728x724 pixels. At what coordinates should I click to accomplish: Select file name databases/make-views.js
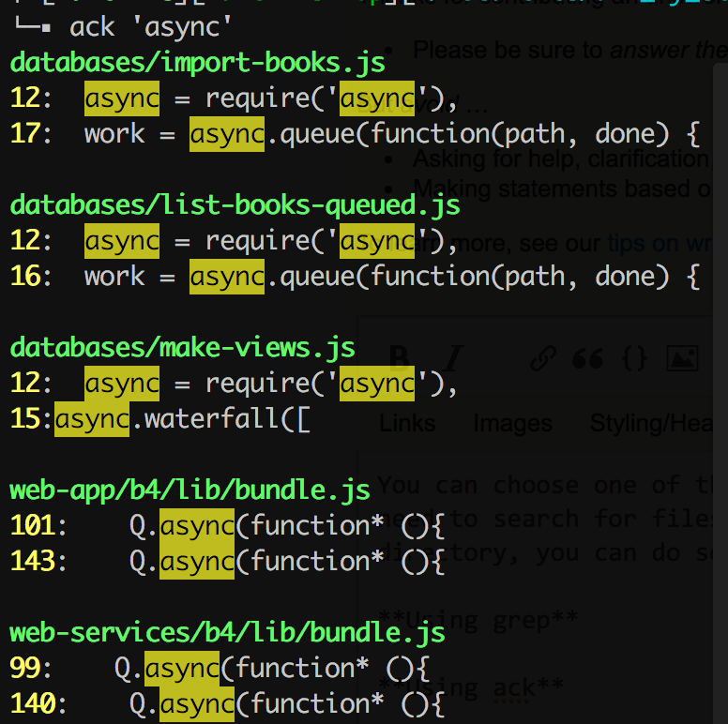click(x=182, y=348)
